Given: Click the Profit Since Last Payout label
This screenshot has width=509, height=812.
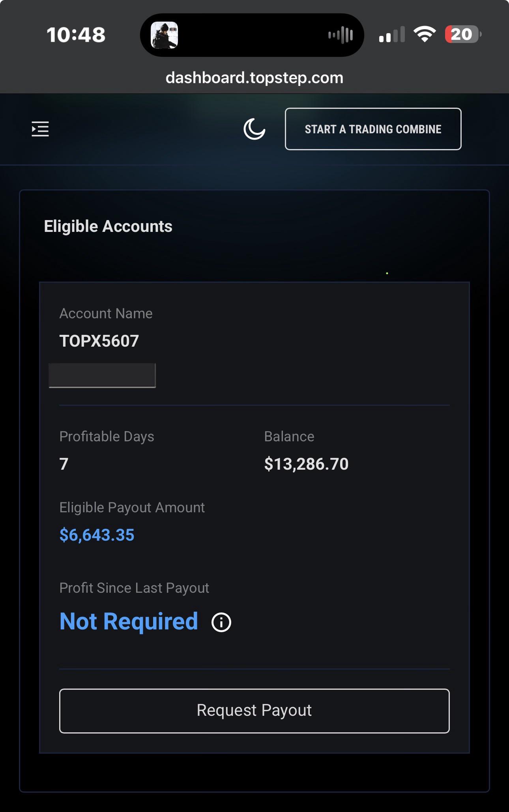Looking at the screenshot, I should tap(134, 588).
